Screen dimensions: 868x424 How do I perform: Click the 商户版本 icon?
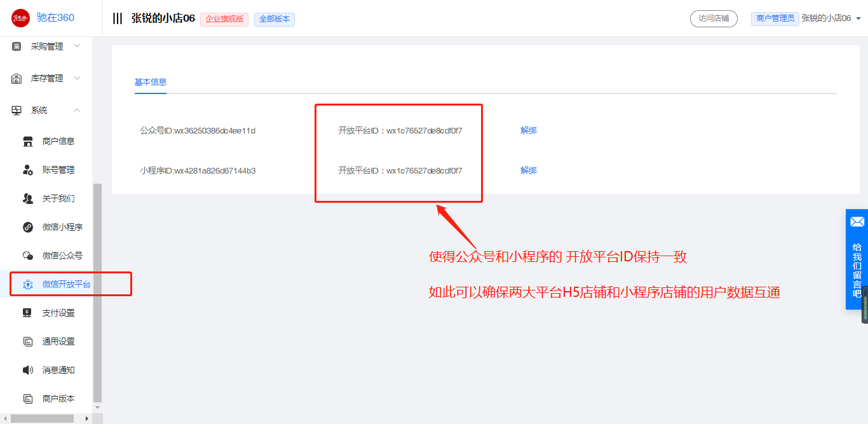28,399
